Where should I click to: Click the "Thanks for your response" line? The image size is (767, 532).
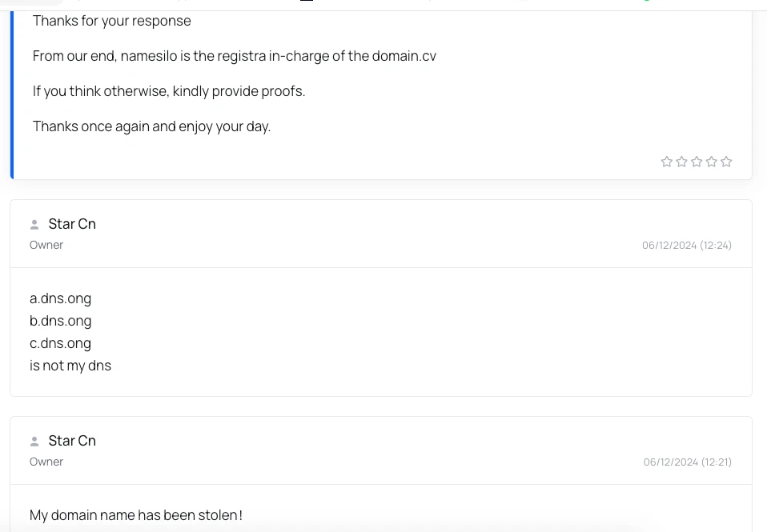click(112, 21)
